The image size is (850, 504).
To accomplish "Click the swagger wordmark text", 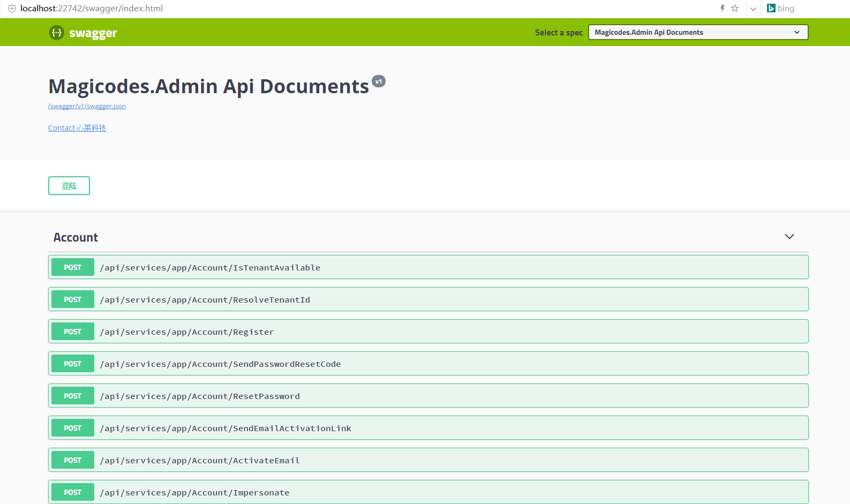I will pos(93,33).
